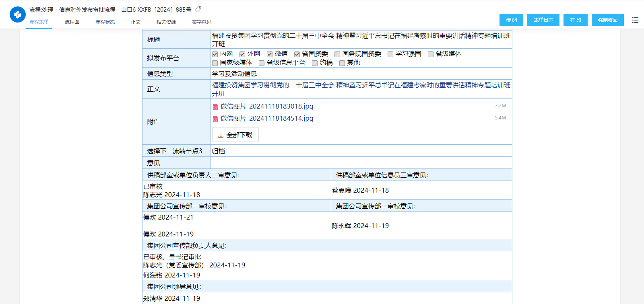
Task: Enable the 学习强国 checkbox
Action: pos(390,54)
